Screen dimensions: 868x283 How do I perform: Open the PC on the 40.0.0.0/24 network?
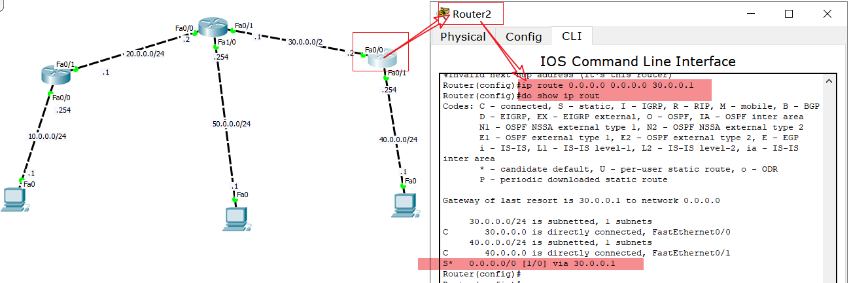pos(406,204)
